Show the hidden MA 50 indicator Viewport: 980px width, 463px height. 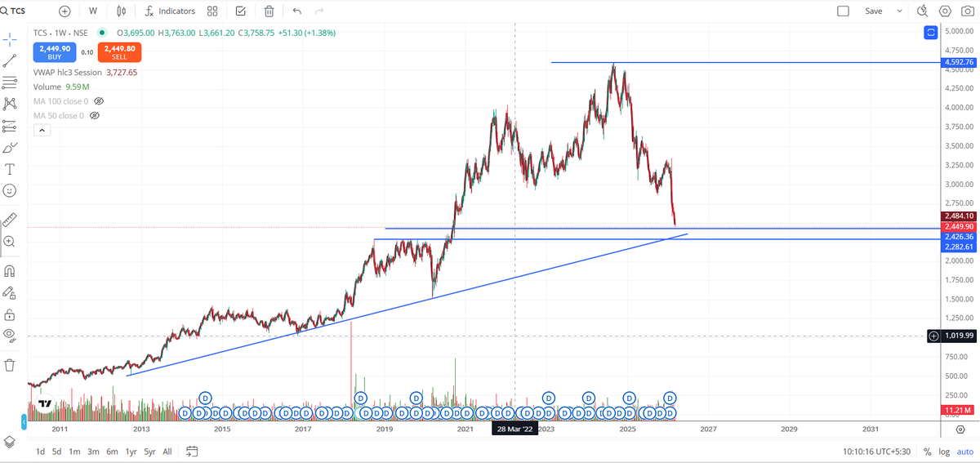95,116
